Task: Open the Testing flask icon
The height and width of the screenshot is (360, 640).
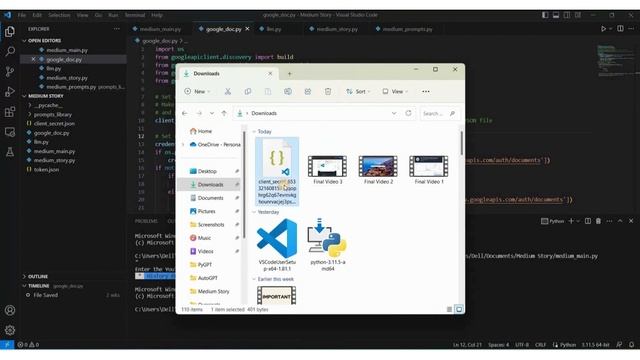Action: pyautogui.click(x=10, y=152)
